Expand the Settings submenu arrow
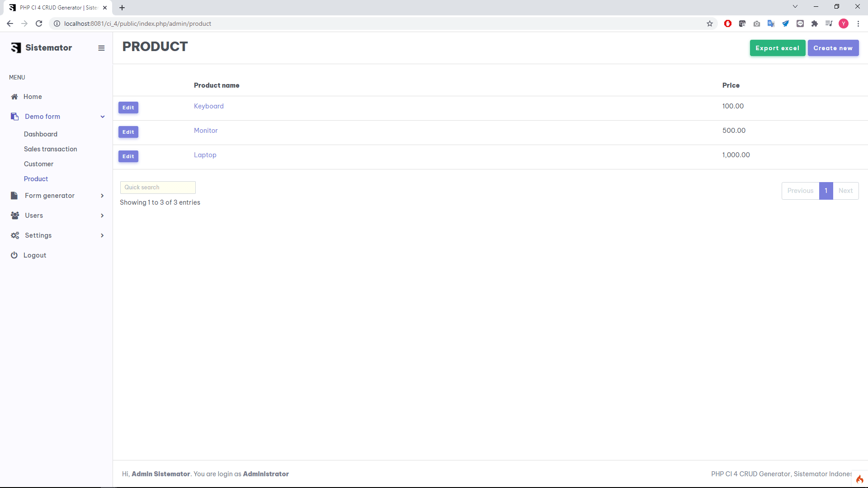Viewport: 868px width, 488px height. pos(102,235)
